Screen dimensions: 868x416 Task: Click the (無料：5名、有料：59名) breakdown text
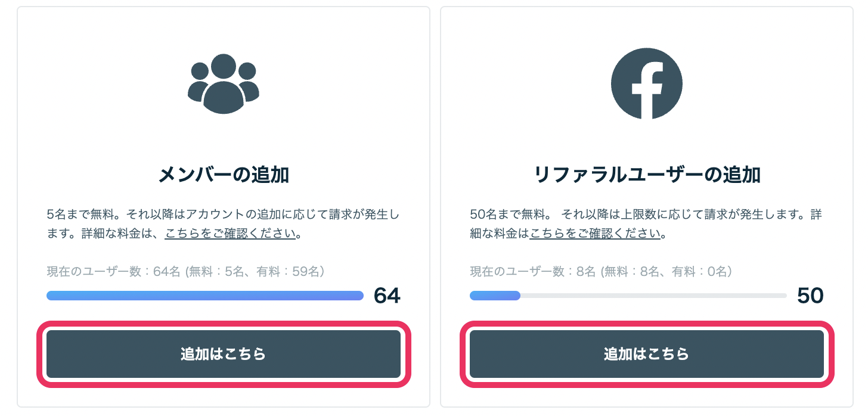(255, 272)
